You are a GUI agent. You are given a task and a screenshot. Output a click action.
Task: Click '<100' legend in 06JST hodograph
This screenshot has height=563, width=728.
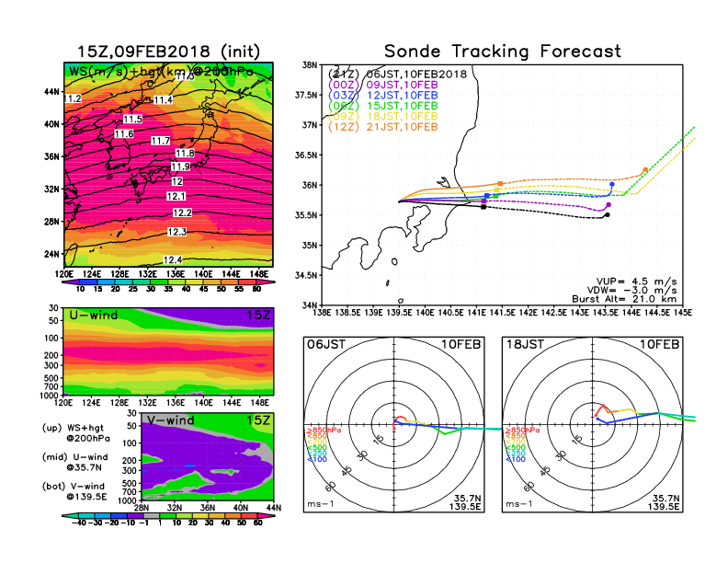pyautogui.click(x=316, y=459)
